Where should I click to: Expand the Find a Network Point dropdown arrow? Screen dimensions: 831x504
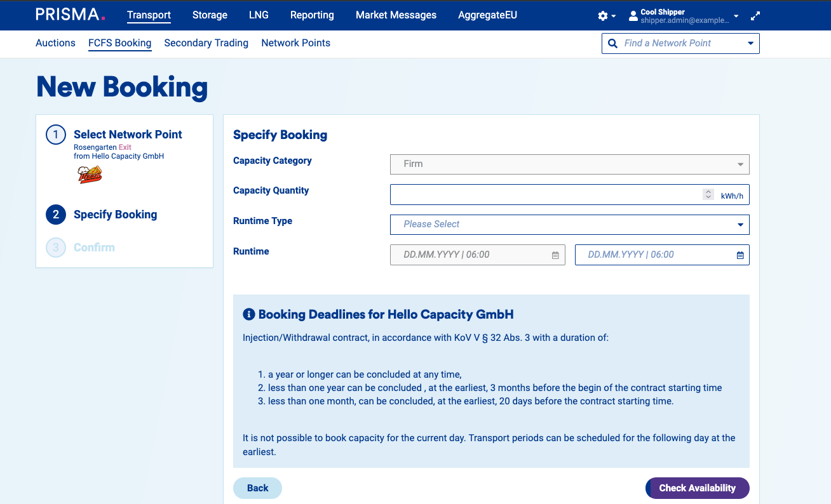(750, 43)
